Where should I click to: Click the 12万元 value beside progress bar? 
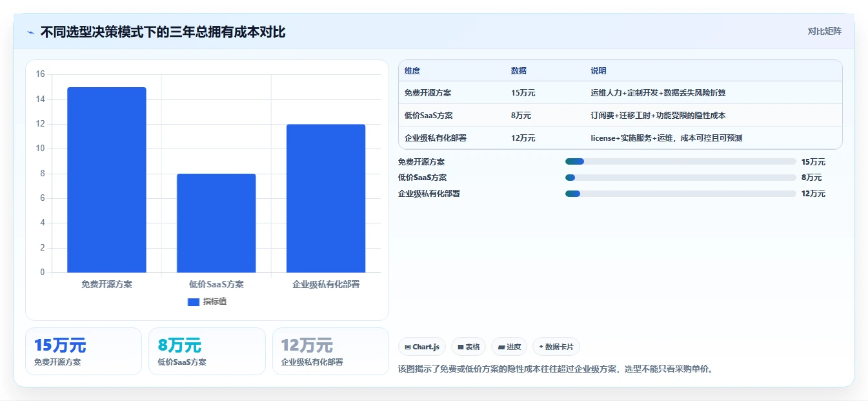pyautogui.click(x=813, y=194)
